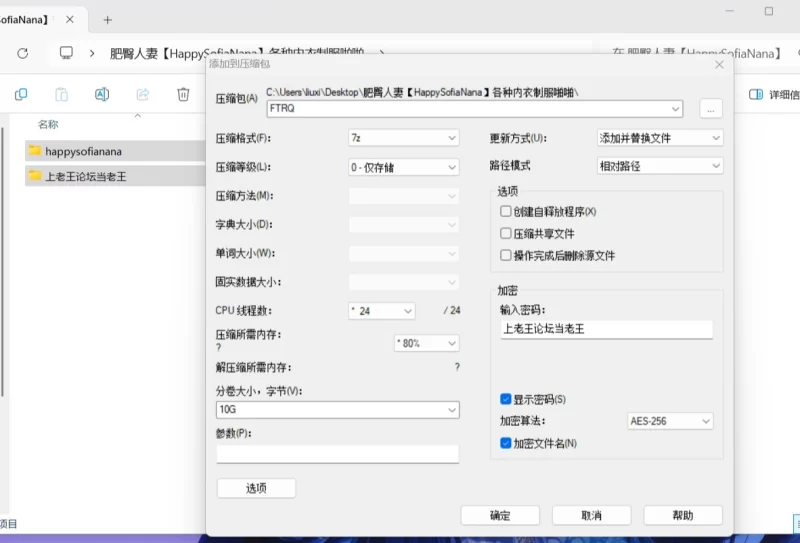Click the 输入密码 text field

[x=606, y=329]
